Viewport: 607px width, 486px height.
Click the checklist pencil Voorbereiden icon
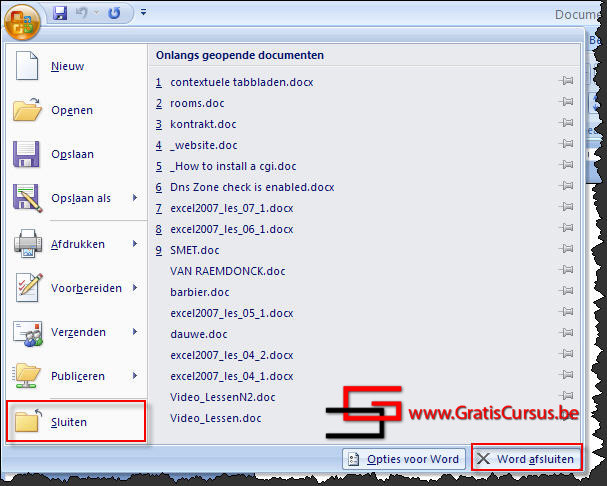tap(29, 288)
